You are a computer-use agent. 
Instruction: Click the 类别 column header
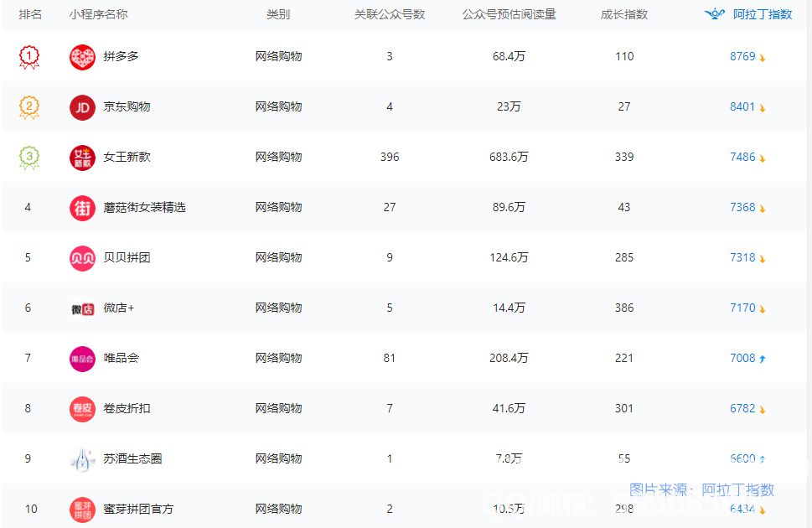click(278, 14)
